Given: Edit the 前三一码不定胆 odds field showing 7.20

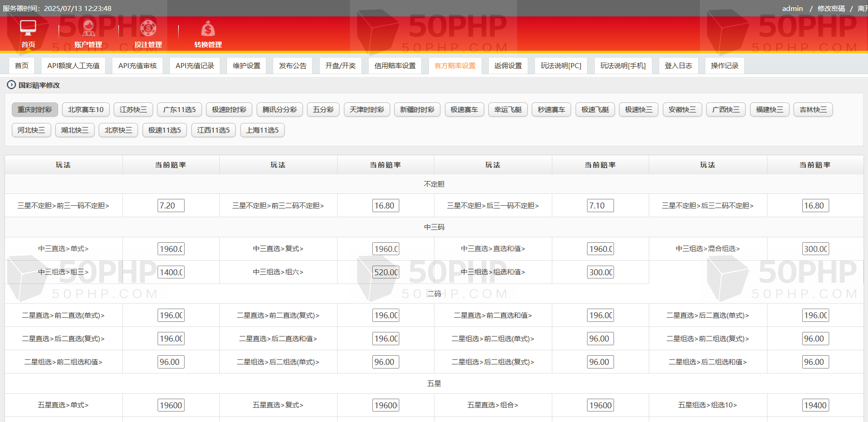Looking at the screenshot, I should (x=171, y=206).
